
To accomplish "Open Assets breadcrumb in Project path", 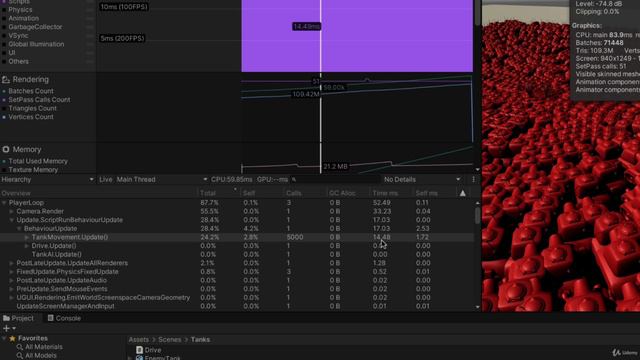I will [x=139, y=340].
